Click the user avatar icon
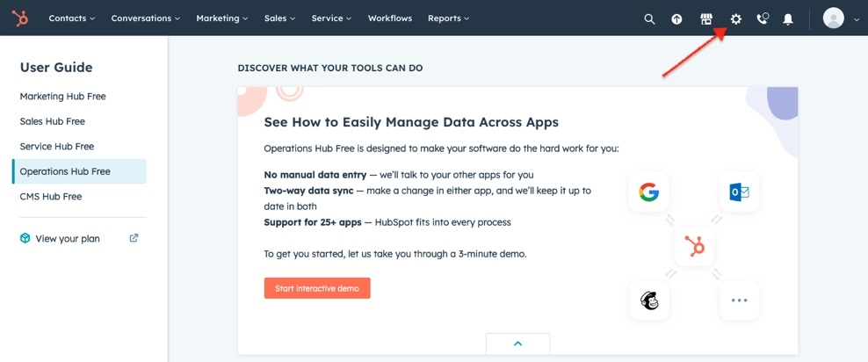 tap(833, 18)
